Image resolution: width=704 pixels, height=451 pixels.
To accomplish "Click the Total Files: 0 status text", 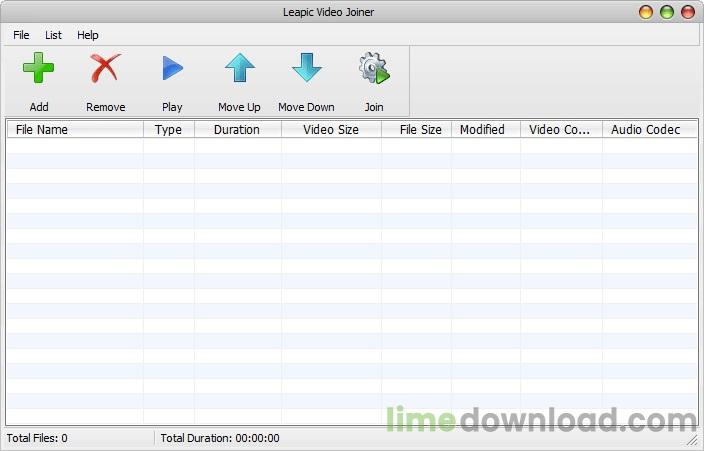I will 37,438.
